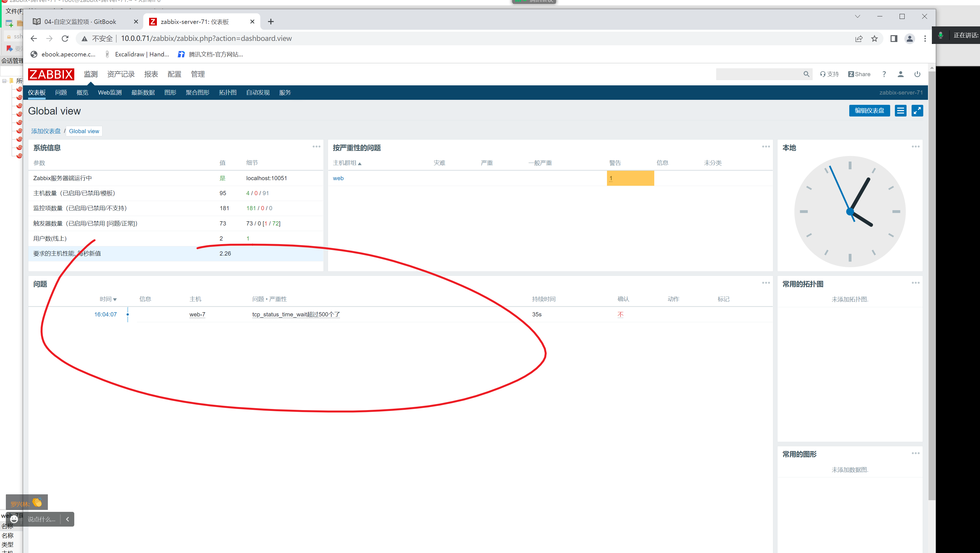Image resolution: width=980 pixels, height=553 pixels.
Task: Enter fullscreen dashboard view
Action: click(917, 111)
